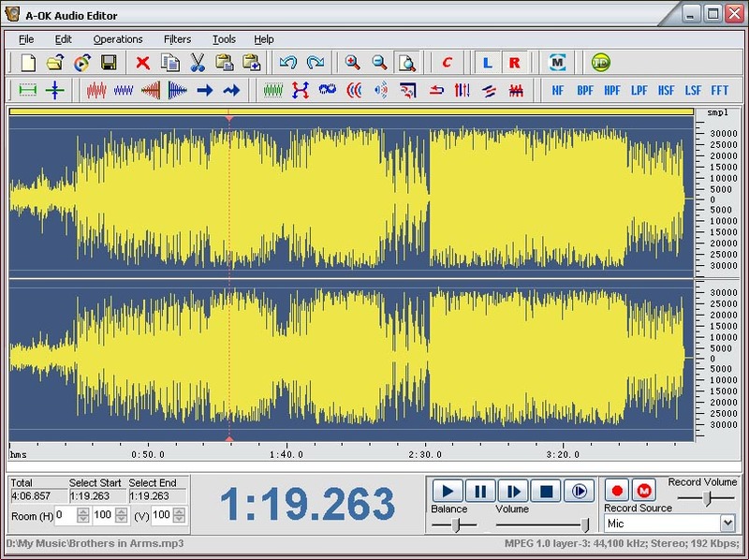
Task: Click the Select End time field
Action: 156,496
